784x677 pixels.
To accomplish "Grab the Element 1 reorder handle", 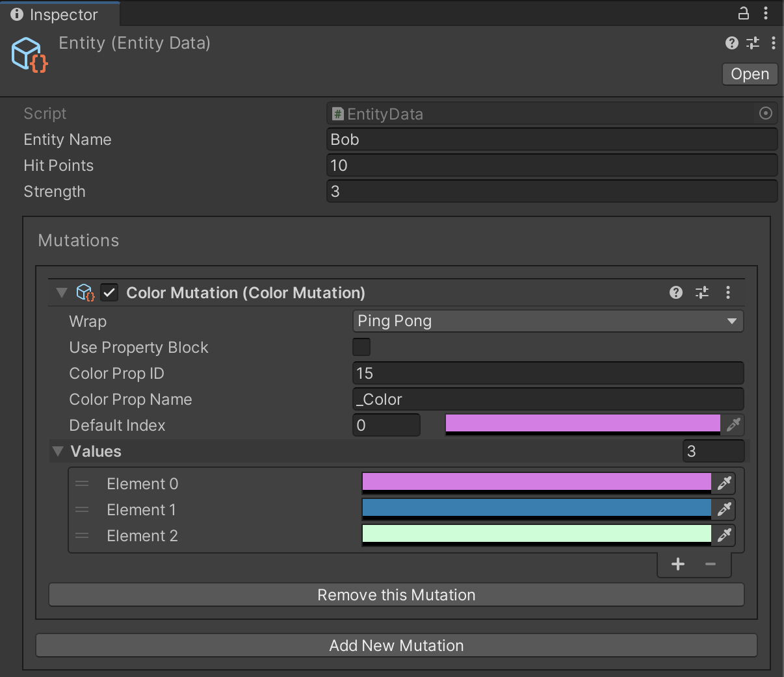I will 82,509.
